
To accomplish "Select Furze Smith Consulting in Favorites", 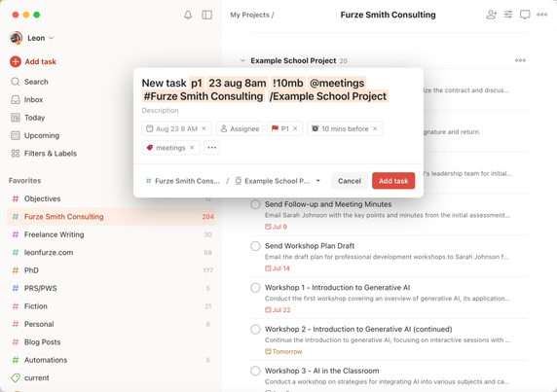I will coord(111,216).
